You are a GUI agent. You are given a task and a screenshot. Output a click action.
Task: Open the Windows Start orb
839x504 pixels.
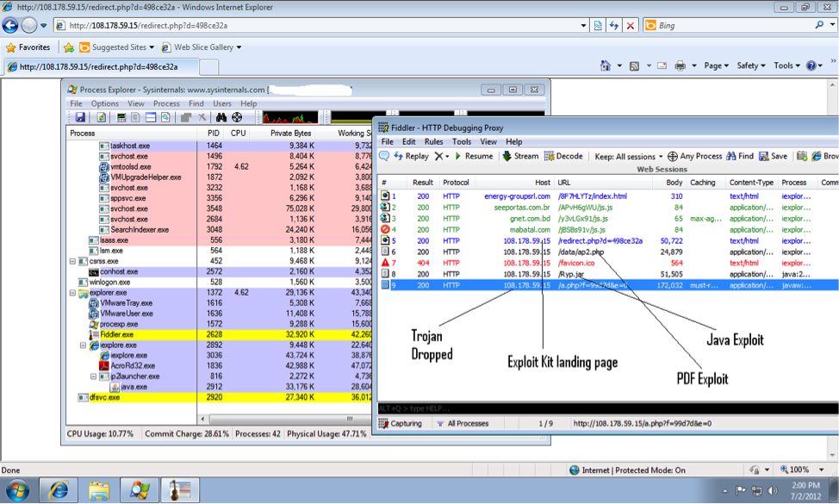point(16,489)
